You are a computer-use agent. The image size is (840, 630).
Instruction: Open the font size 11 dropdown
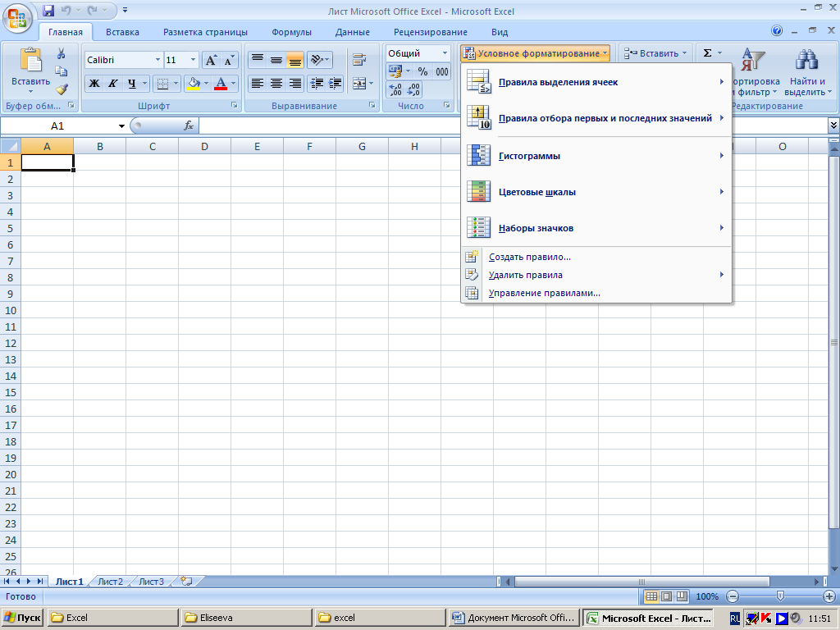[193, 59]
